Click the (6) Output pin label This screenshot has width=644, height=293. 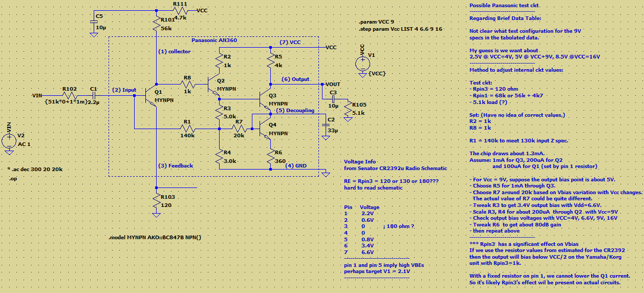[x=296, y=79]
